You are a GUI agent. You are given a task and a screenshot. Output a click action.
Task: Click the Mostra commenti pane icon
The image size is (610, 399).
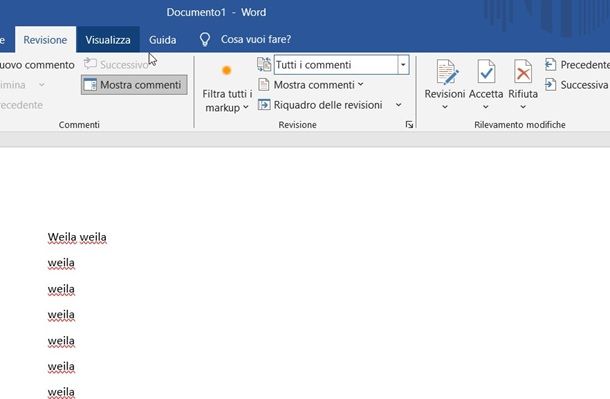tap(90, 85)
